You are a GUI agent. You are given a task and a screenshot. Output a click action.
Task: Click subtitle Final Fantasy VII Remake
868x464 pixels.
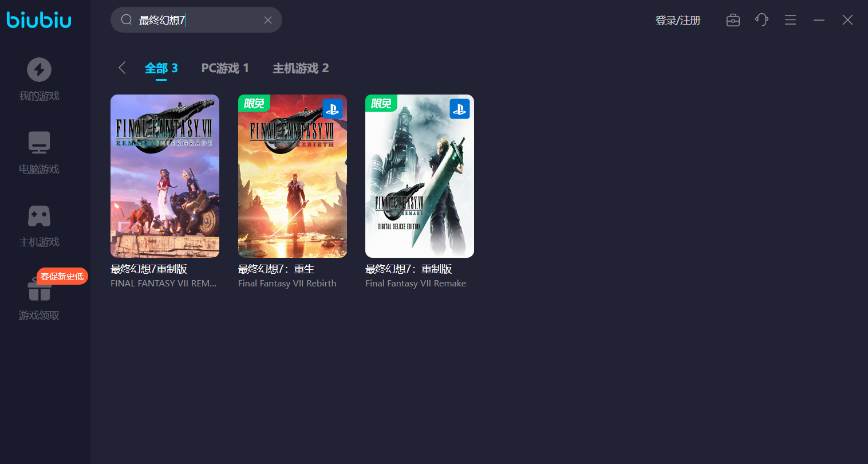tap(416, 284)
